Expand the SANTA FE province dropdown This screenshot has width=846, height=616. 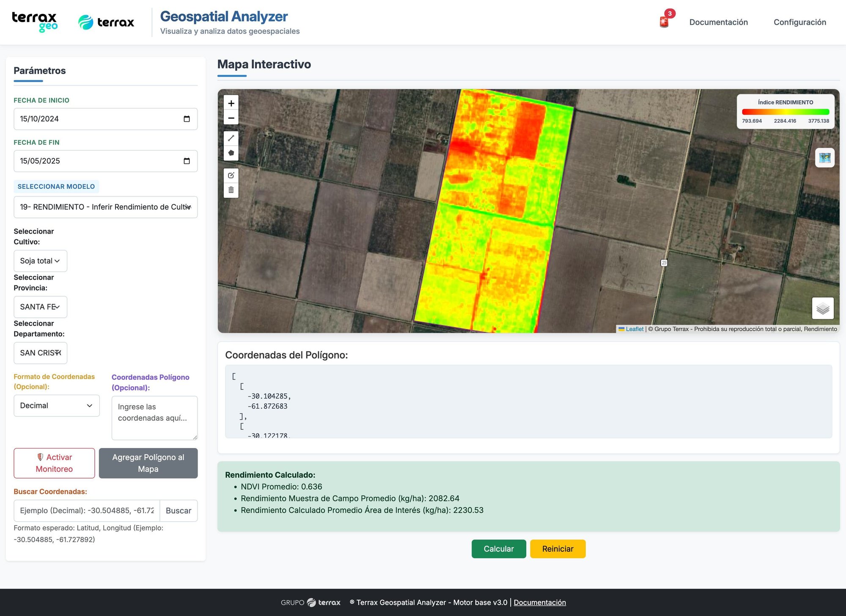click(x=40, y=307)
